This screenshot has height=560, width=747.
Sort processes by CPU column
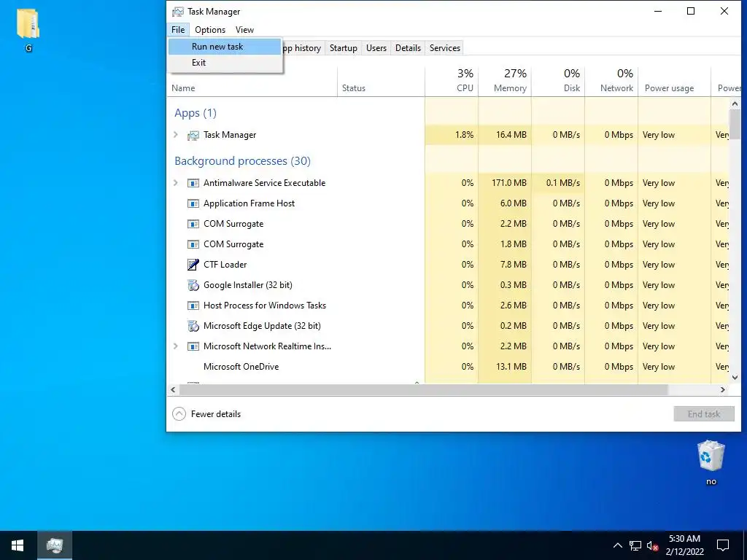click(452, 82)
